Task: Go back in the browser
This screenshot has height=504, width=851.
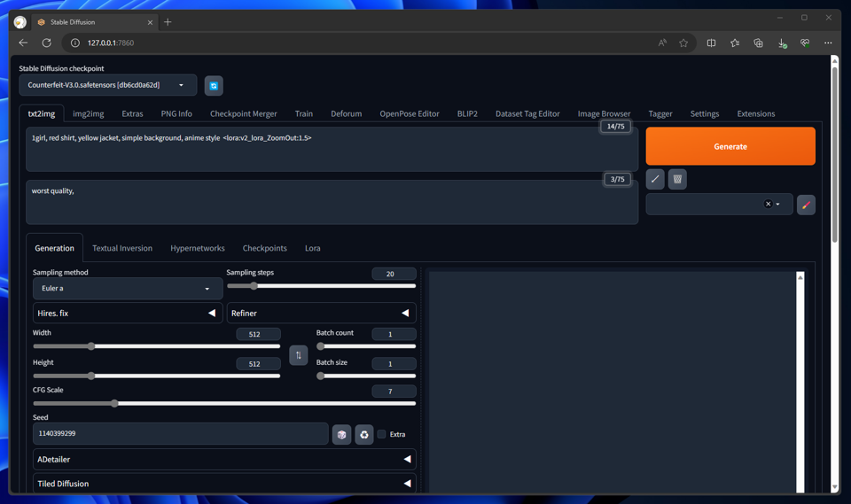Action: [x=23, y=43]
